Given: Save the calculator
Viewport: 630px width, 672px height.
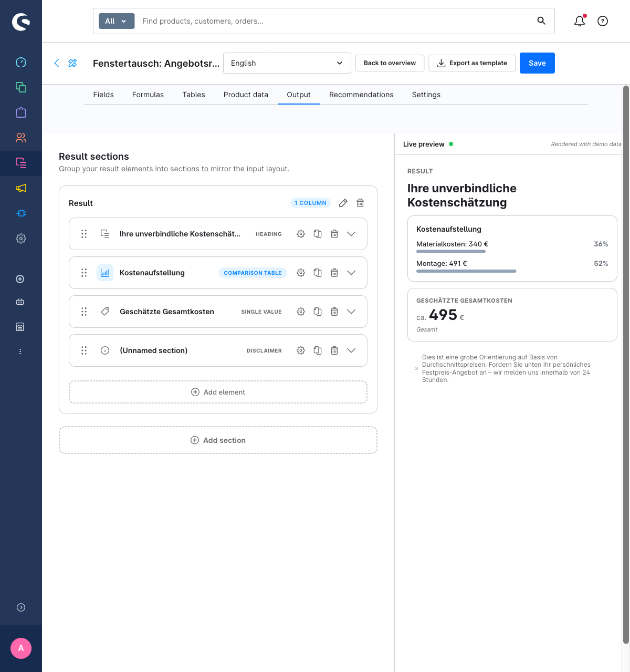Looking at the screenshot, I should coord(537,63).
